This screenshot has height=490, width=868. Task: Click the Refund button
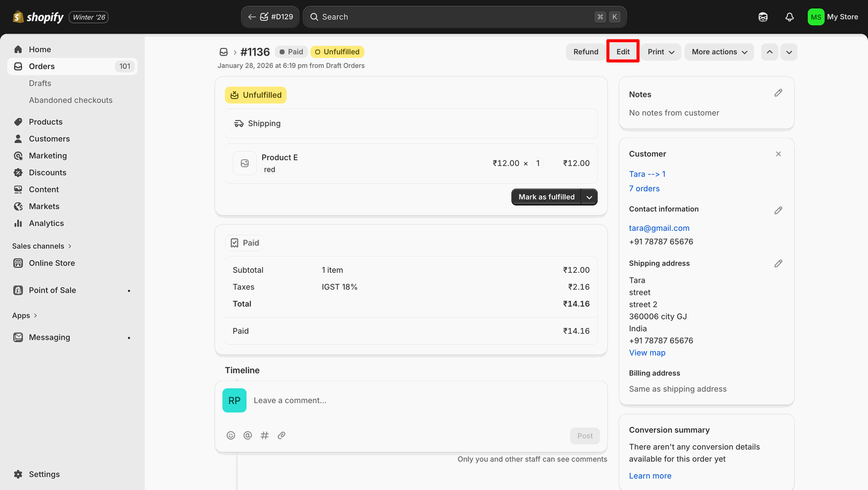pos(585,52)
